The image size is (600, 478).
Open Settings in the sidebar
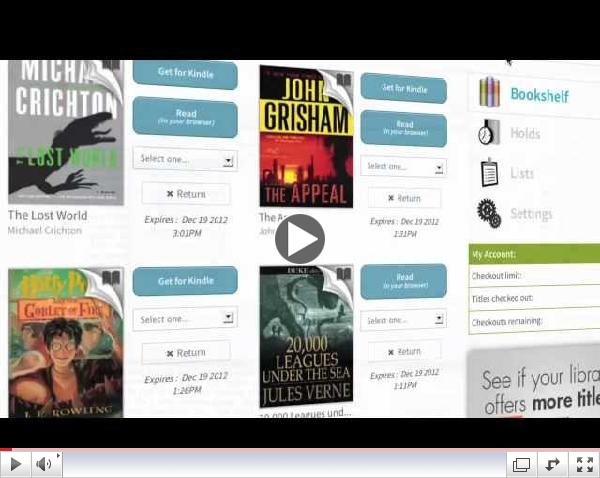[531, 213]
